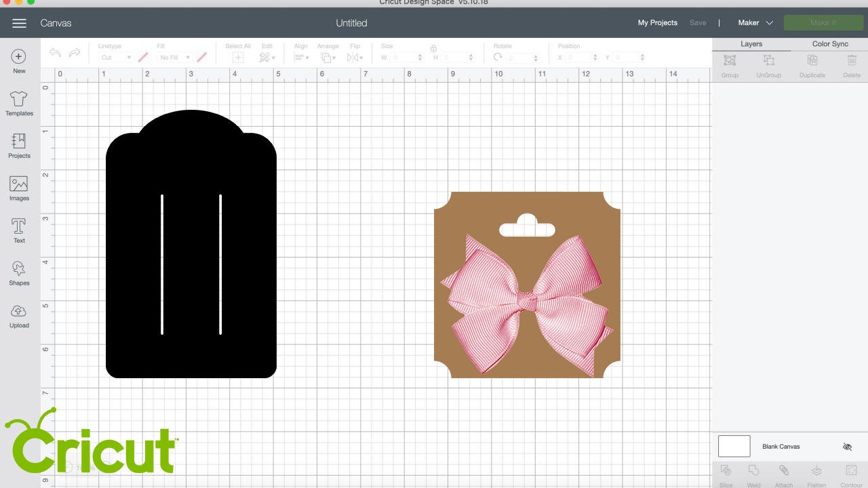
Task: Open the Shapes tool
Action: point(18,273)
